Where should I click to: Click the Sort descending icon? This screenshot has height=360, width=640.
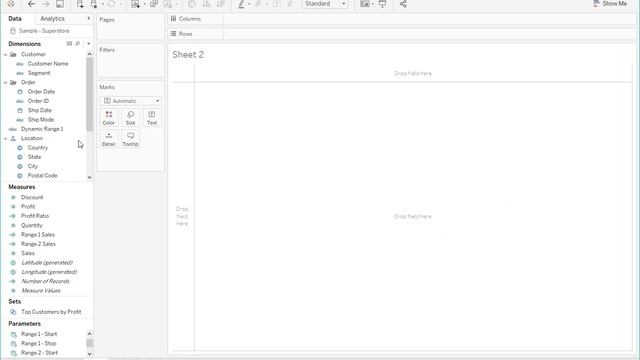pos(221,4)
